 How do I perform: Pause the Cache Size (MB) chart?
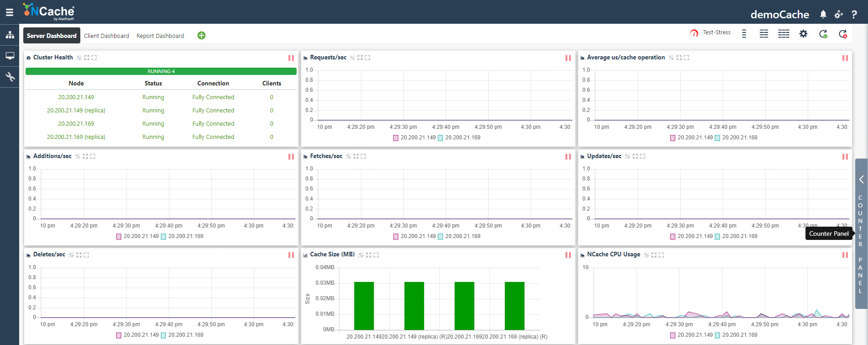click(568, 255)
